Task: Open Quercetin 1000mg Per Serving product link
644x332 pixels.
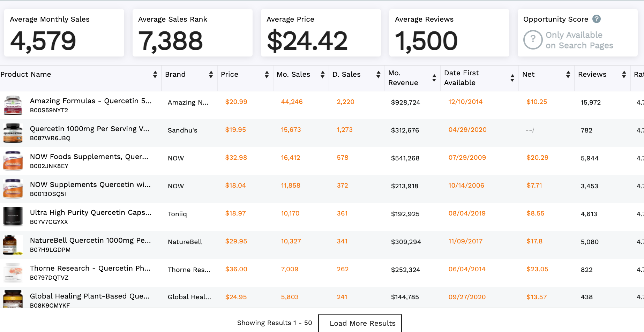Action: (x=90, y=129)
